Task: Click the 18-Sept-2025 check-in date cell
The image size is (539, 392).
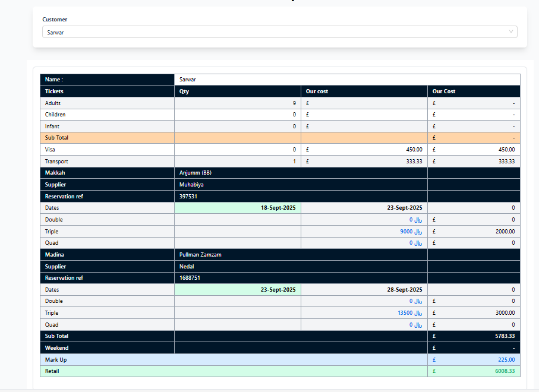Action: pyautogui.click(x=238, y=208)
